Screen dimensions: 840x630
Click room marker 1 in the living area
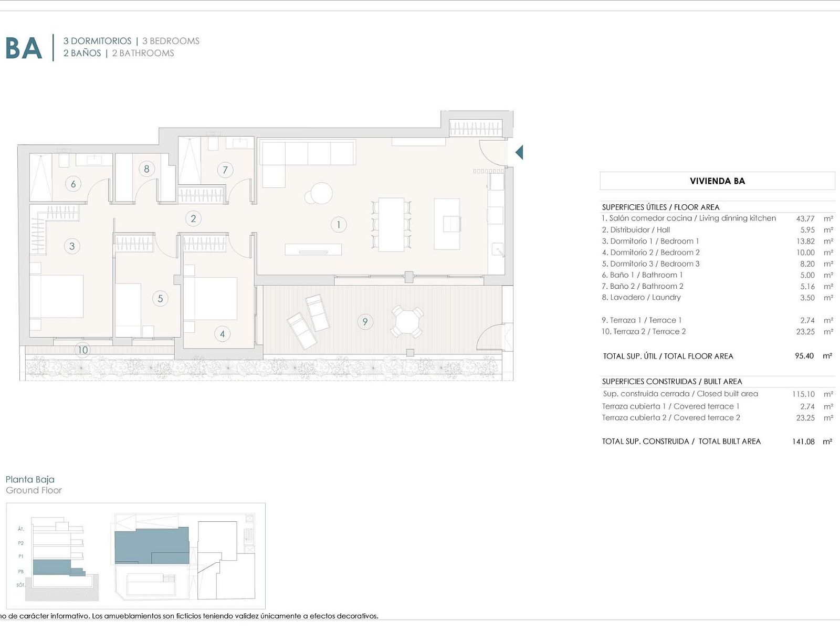[339, 225]
